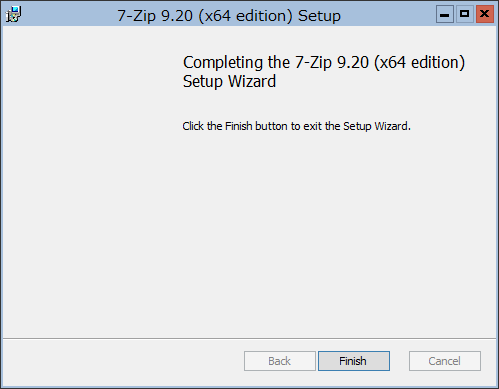Click the title text '7-Zip 9.20 (x64 edition) Setup'
This screenshot has height=389, width=499.
tap(229, 16)
